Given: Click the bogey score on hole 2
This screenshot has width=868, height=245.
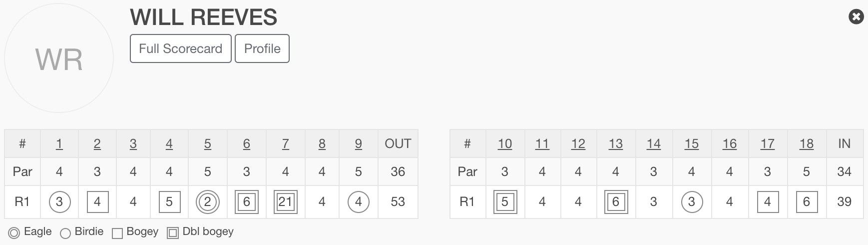Looking at the screenshot, I should 97,202.
